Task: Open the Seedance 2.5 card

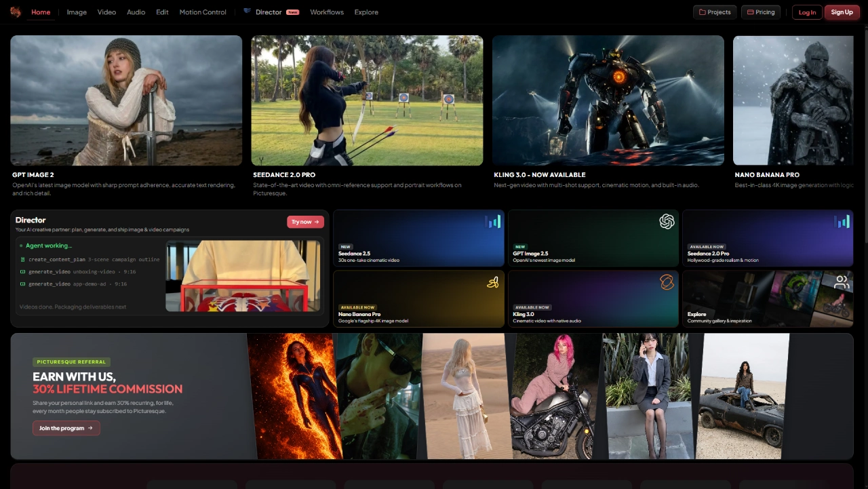Action: pos(418,238)
